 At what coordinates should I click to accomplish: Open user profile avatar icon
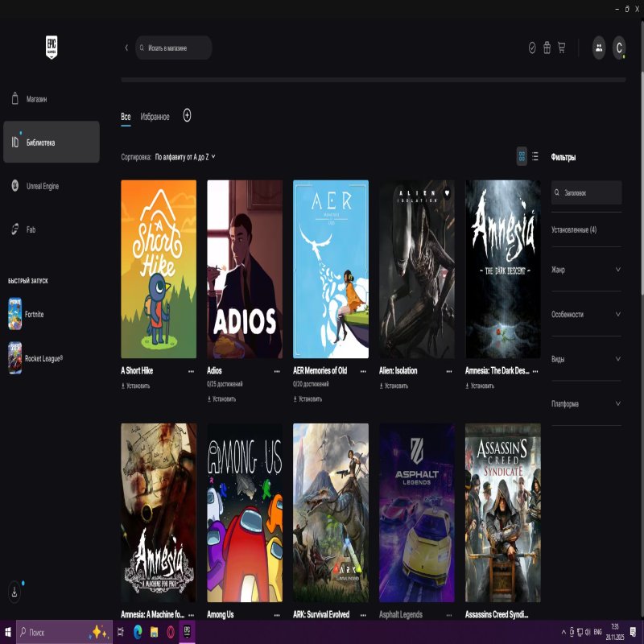(619, 47)
